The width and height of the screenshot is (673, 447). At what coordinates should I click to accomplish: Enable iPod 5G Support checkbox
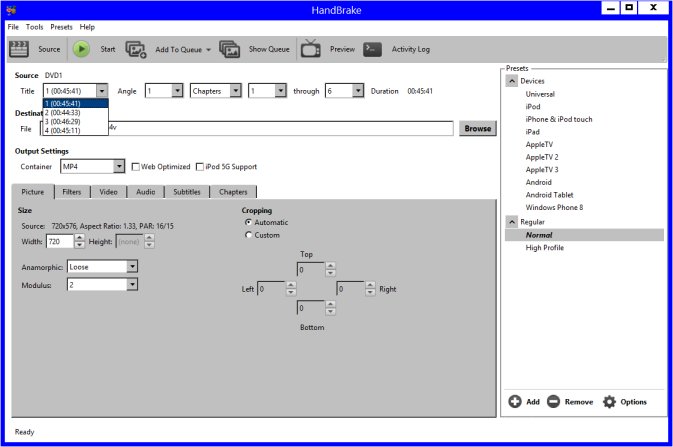pos(200,167)
